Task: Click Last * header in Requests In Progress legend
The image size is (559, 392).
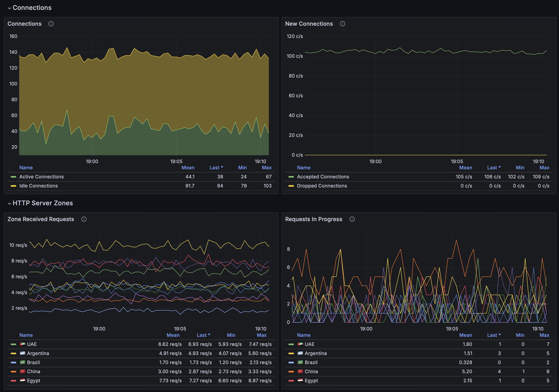Action: coord(494,335)
